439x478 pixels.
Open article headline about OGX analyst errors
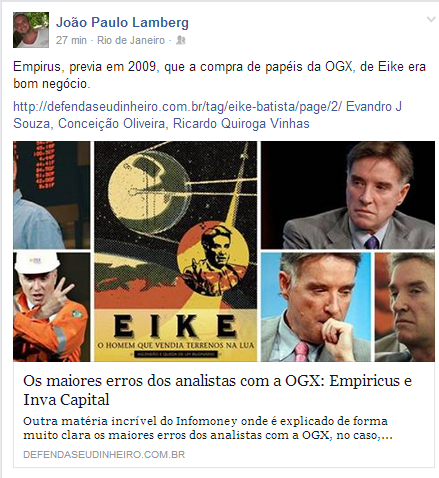point(218,390)
